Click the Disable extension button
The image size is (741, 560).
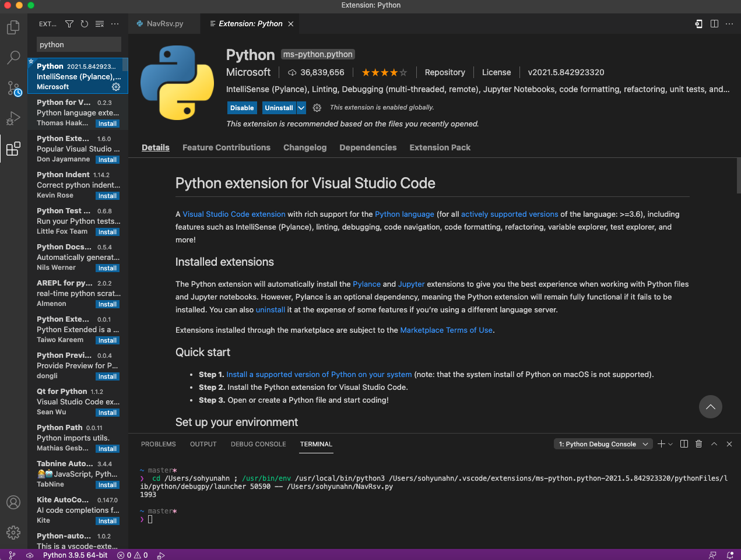tap(242, 108)
